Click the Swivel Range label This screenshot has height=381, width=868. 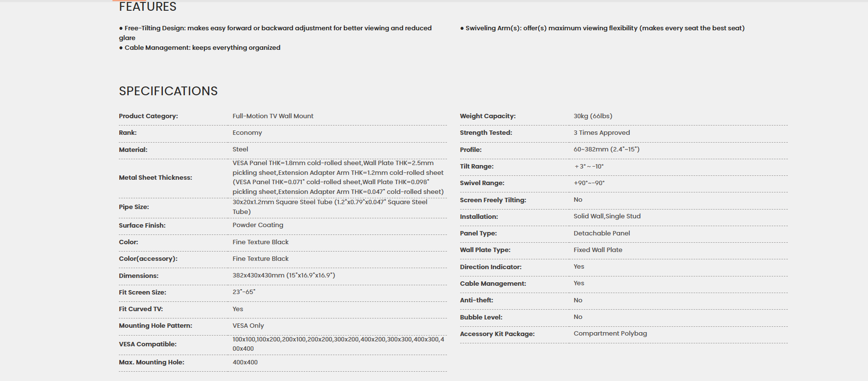pyautogui.click(x=482, y=183)
